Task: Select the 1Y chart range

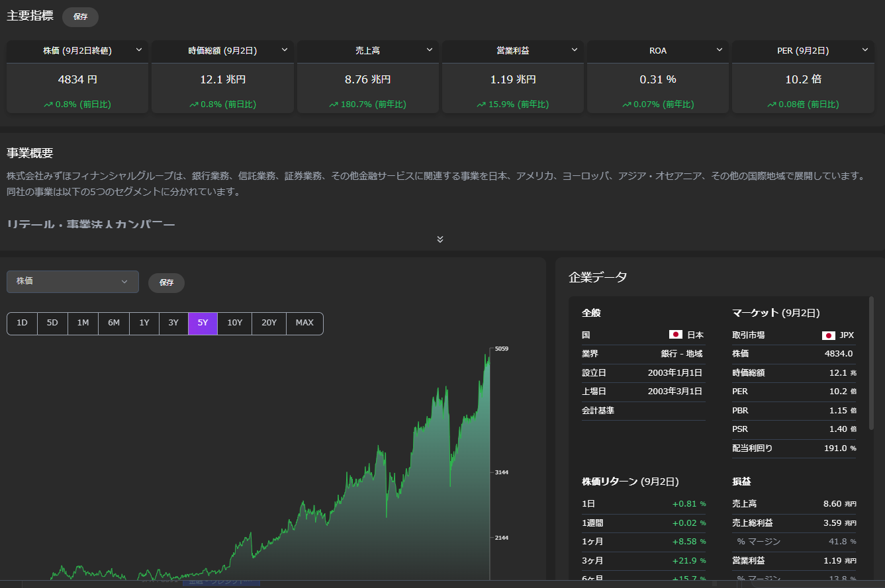Action: click(144, 323)
